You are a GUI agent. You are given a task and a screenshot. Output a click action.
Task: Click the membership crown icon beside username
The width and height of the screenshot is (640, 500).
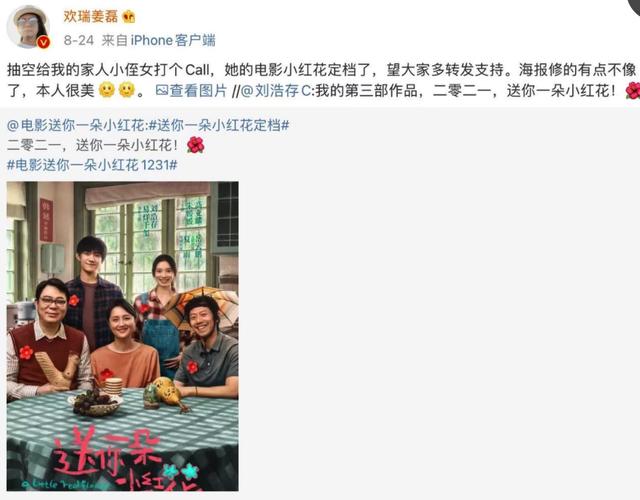[x=129, y=16]
